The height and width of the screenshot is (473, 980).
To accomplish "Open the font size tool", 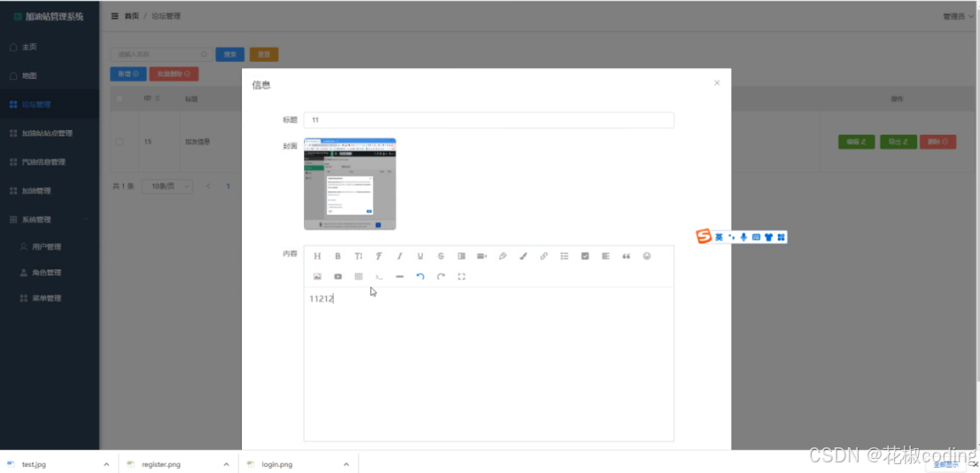I will point(358,256).
